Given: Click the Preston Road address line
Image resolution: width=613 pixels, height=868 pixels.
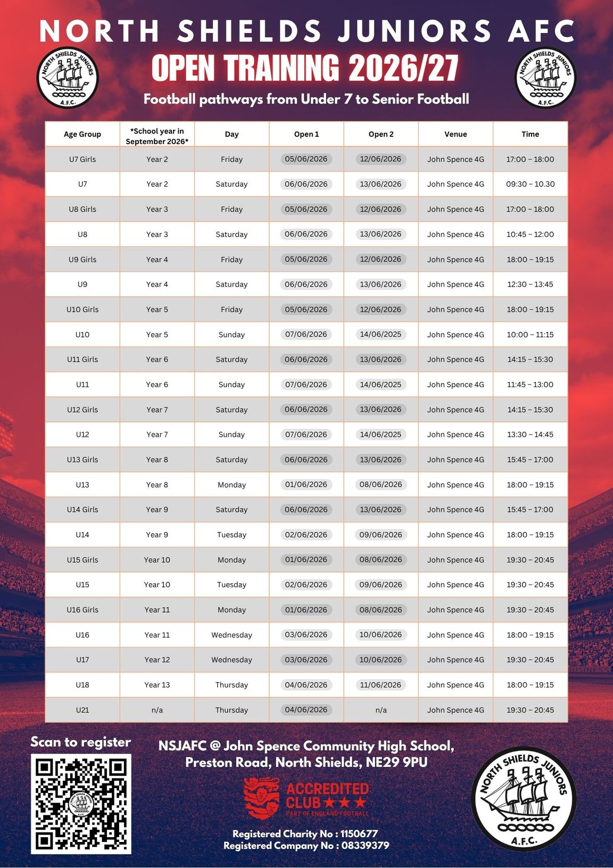Looking at the screenshot, I should 306,763.
